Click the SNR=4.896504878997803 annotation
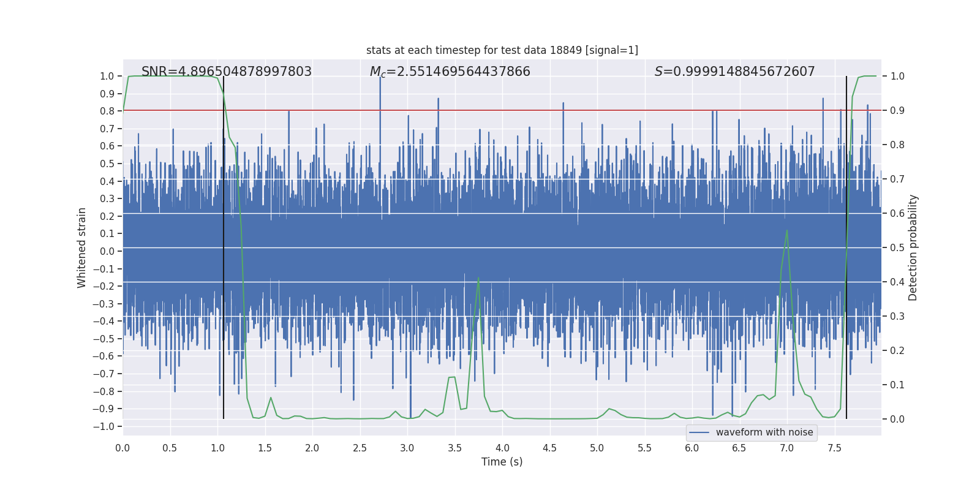Viewport: 980px width, 490px height. [227, 72]
